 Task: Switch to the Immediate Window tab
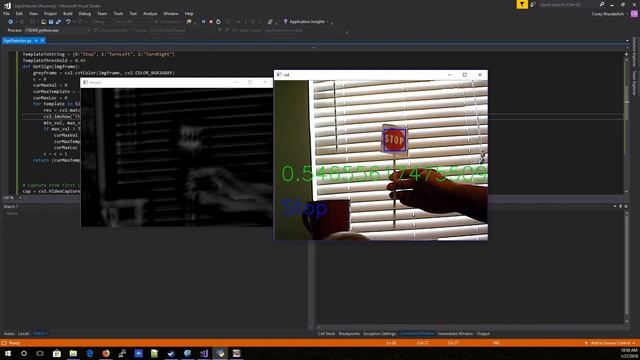(455, 333)
